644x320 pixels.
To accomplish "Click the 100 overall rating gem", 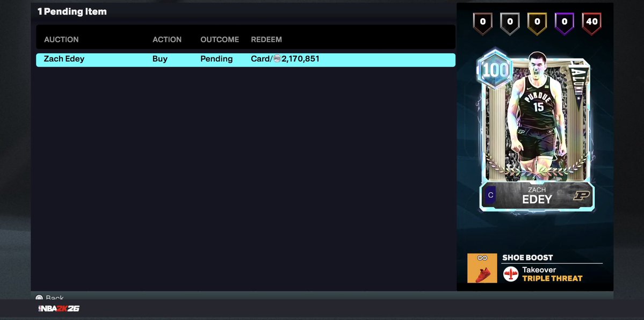I will 495,69.
